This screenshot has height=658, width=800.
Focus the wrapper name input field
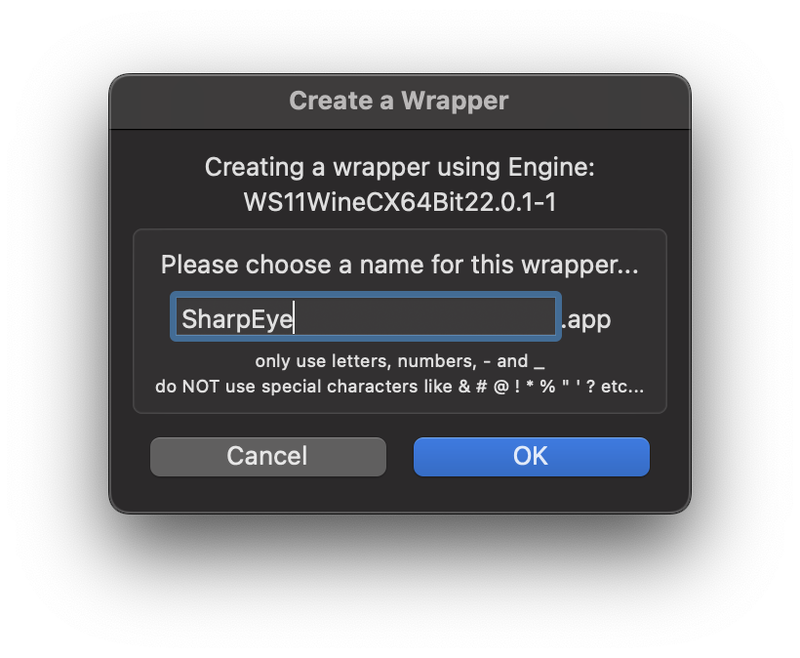coord(366,317)
